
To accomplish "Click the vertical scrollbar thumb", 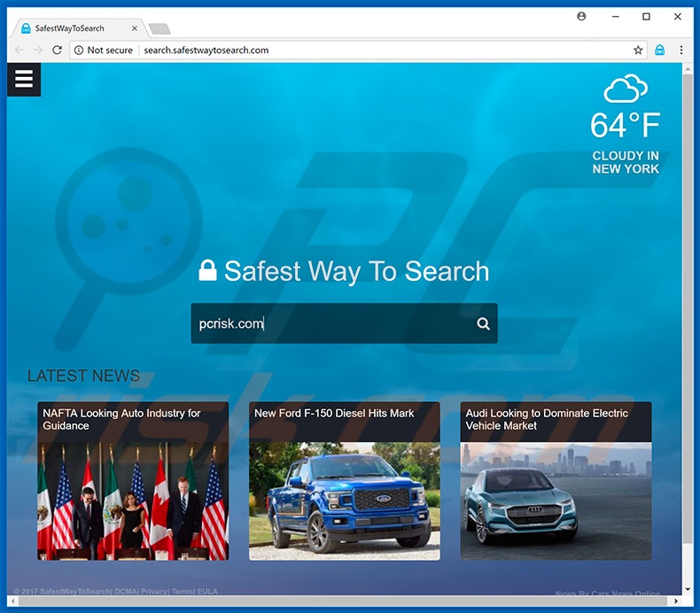I will click(x=688, y=309).
